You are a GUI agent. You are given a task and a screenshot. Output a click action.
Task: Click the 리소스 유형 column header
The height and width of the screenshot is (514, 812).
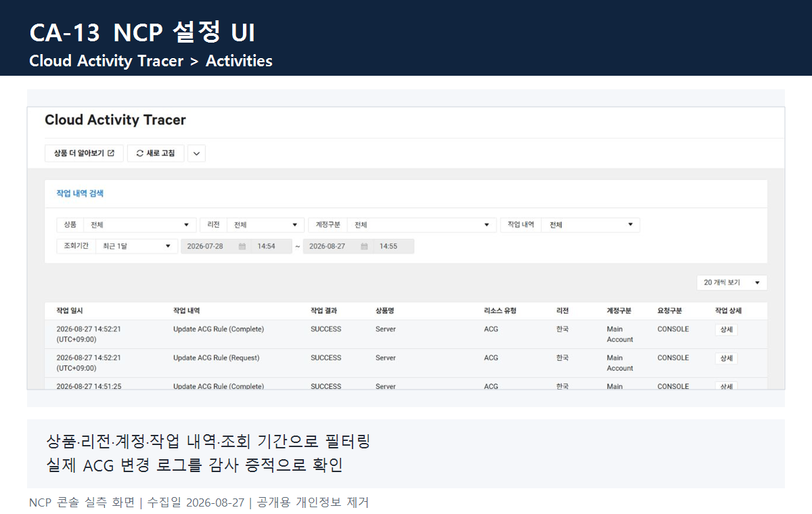click(500, 311)
